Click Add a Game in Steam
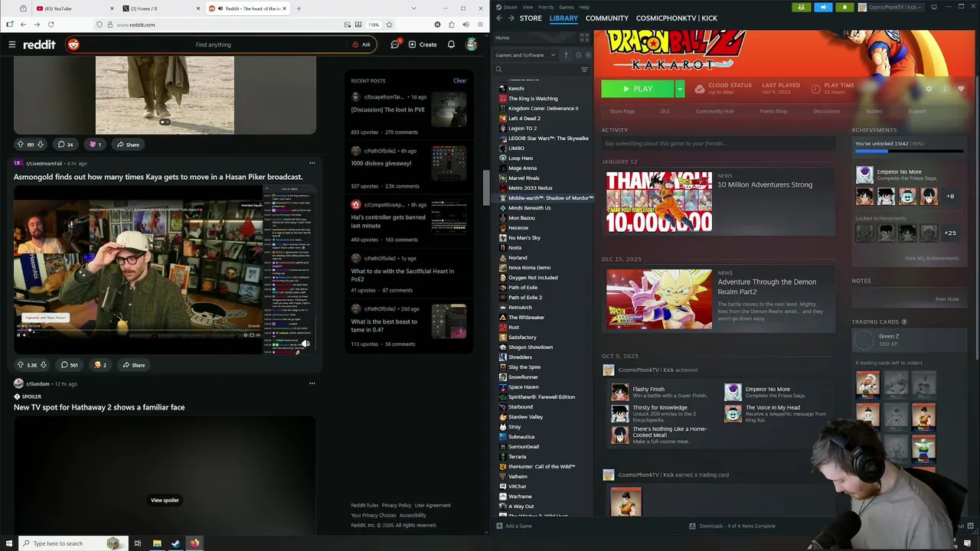The height and width of the screenshot is (551, 980). (514, 526)
